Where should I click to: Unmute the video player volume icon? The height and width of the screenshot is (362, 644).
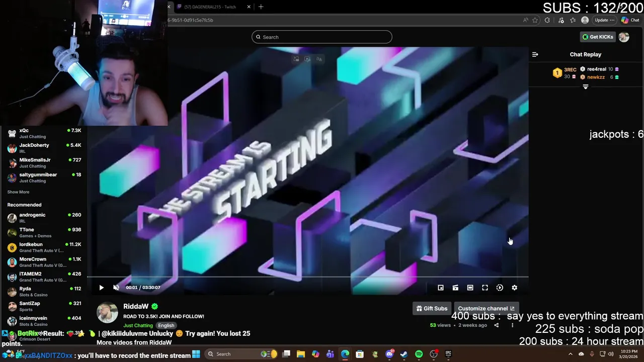tap(116, 288)
